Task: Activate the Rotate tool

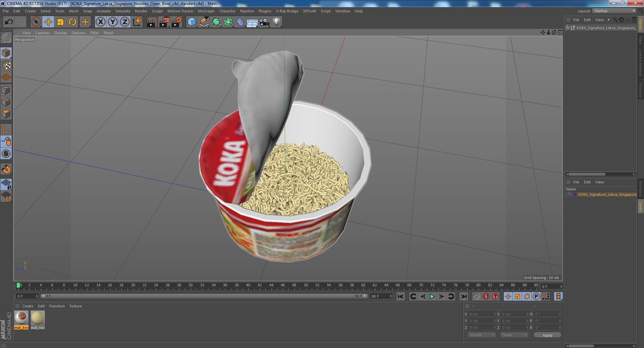Action: [x=72, y=22]
